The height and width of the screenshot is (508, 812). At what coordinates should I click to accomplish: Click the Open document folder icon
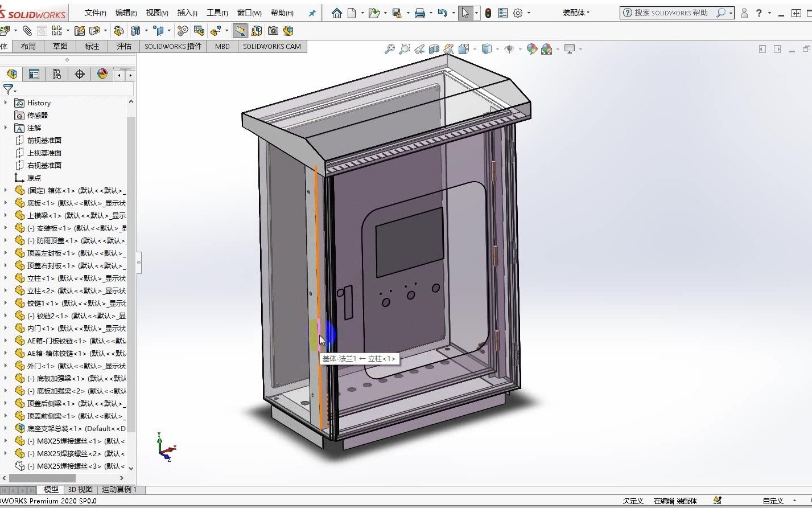374,13
